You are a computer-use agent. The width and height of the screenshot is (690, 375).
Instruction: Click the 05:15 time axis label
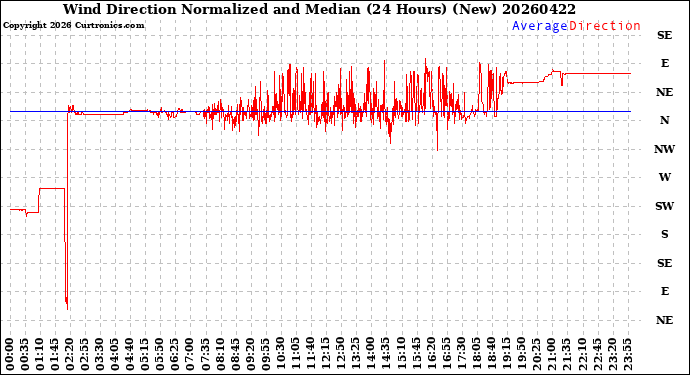coord(146,354)
